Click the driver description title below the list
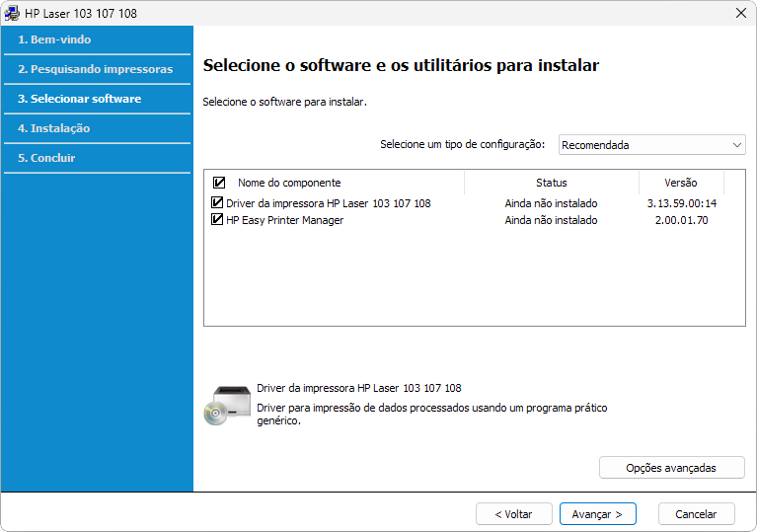Viewport: 757px width, 532px height. click(359, 388)
